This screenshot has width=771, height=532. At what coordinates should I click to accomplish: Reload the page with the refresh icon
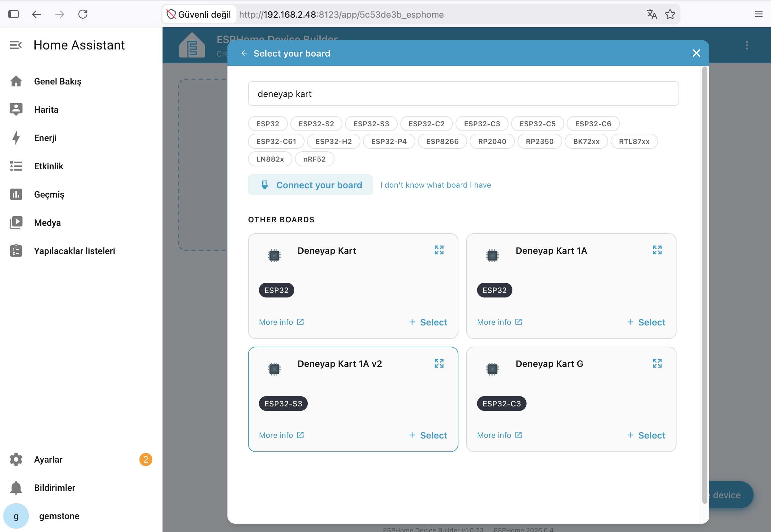click(x=83, y=14)
